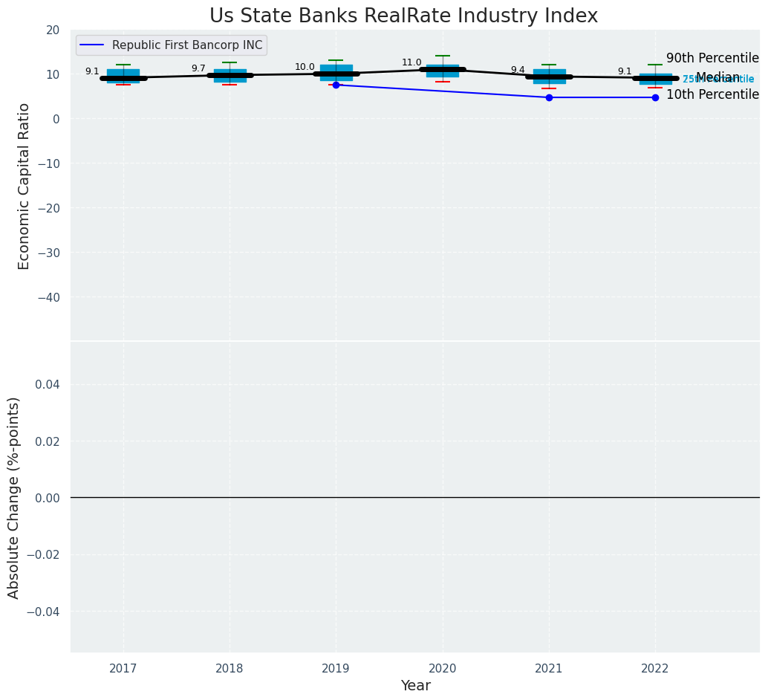Click the 2018 x-axis tick label

point(230,668)
